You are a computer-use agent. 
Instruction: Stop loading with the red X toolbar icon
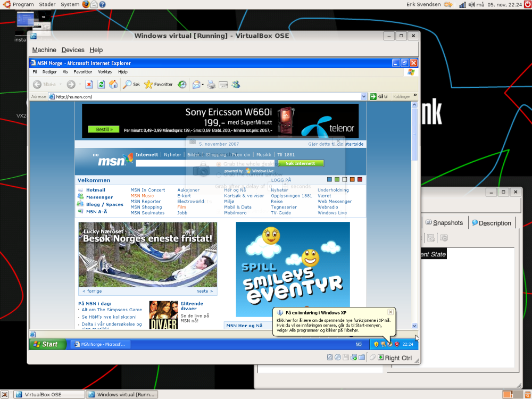click(89, 85)
